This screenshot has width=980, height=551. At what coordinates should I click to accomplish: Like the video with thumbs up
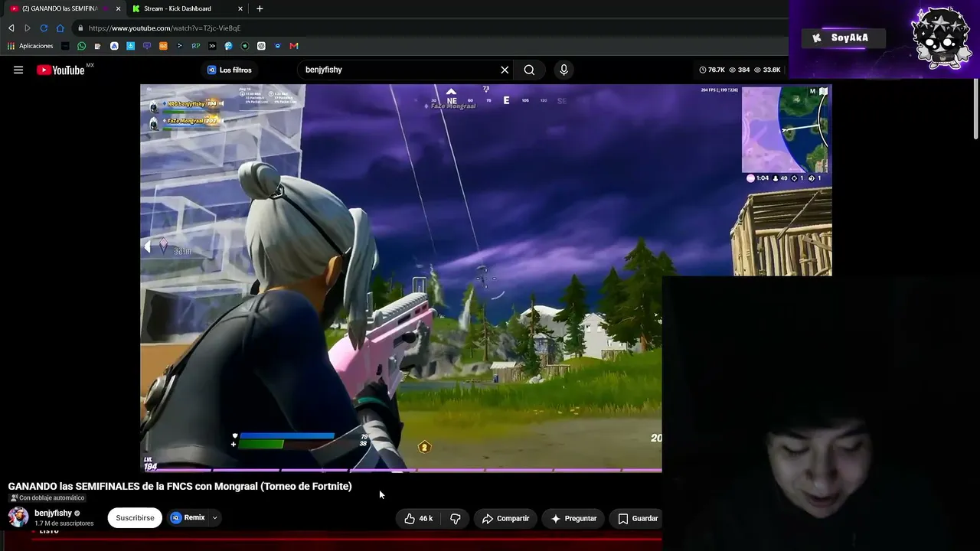[419, 518]
